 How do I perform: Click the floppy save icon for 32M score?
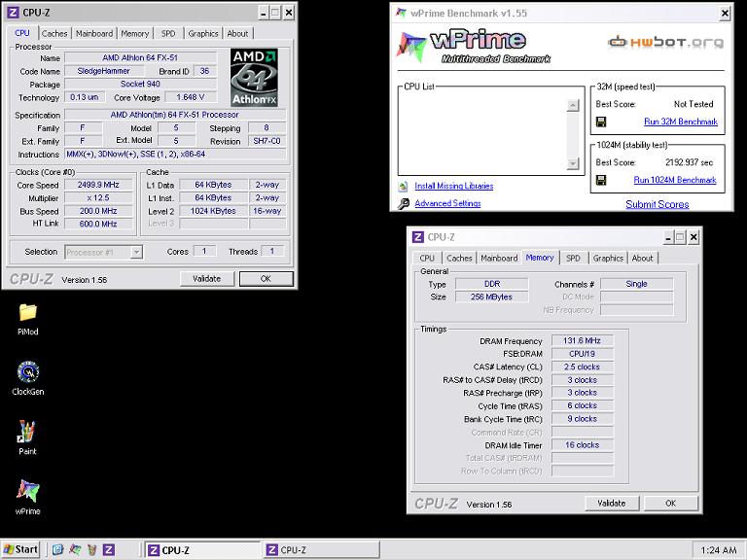[x=601, y=122]
